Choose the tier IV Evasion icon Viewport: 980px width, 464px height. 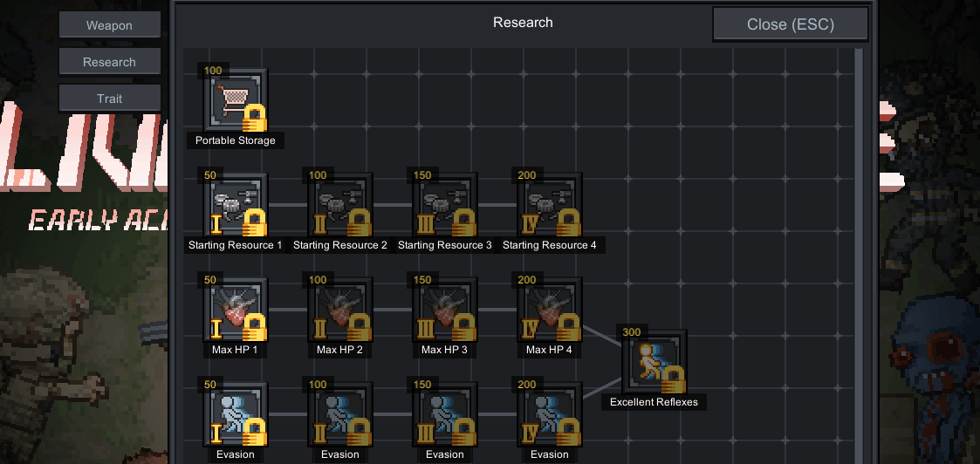550,414
